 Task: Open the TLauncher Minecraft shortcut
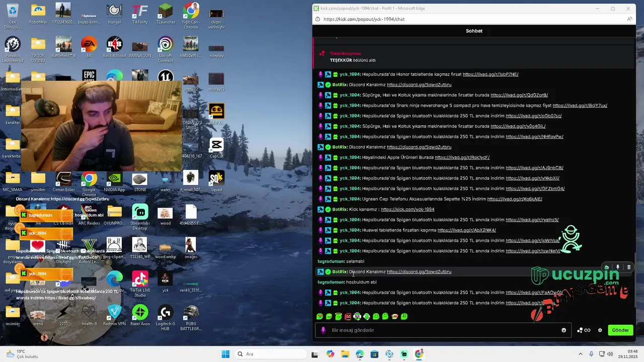(166, 14)
